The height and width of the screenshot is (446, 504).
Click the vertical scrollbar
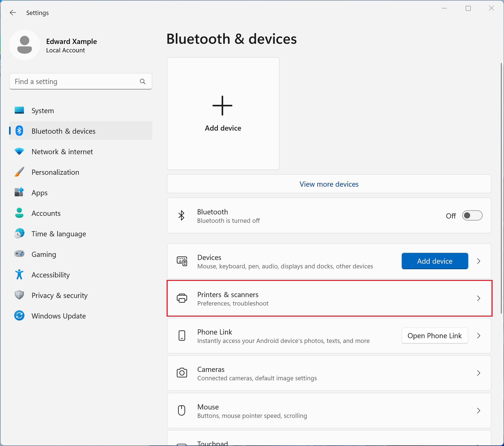coord(502,188)
